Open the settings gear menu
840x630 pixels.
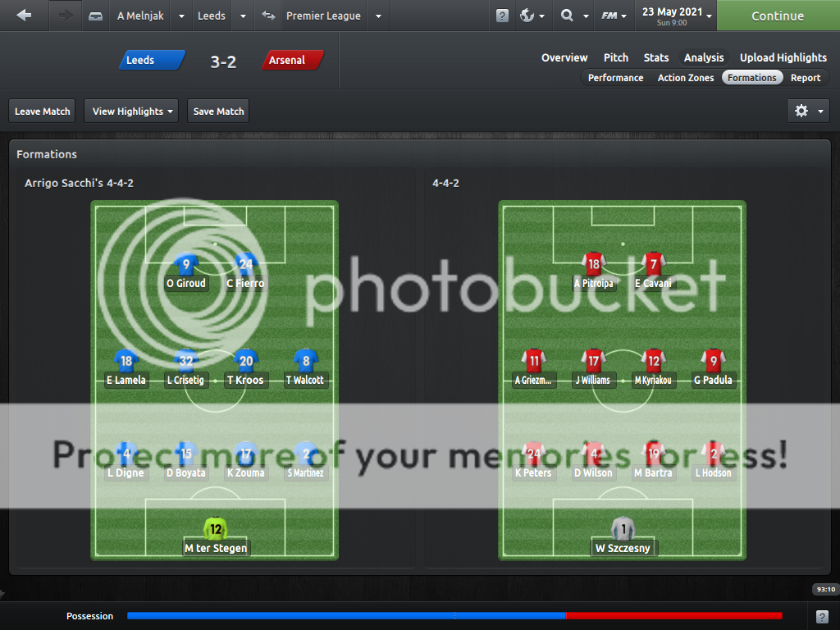[x=809, y=111]
